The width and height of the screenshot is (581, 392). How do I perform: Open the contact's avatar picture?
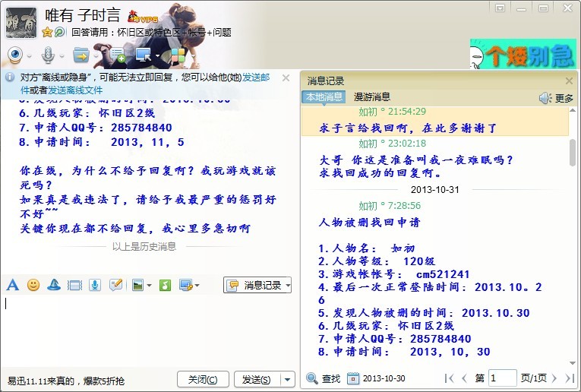coord(21,22)
